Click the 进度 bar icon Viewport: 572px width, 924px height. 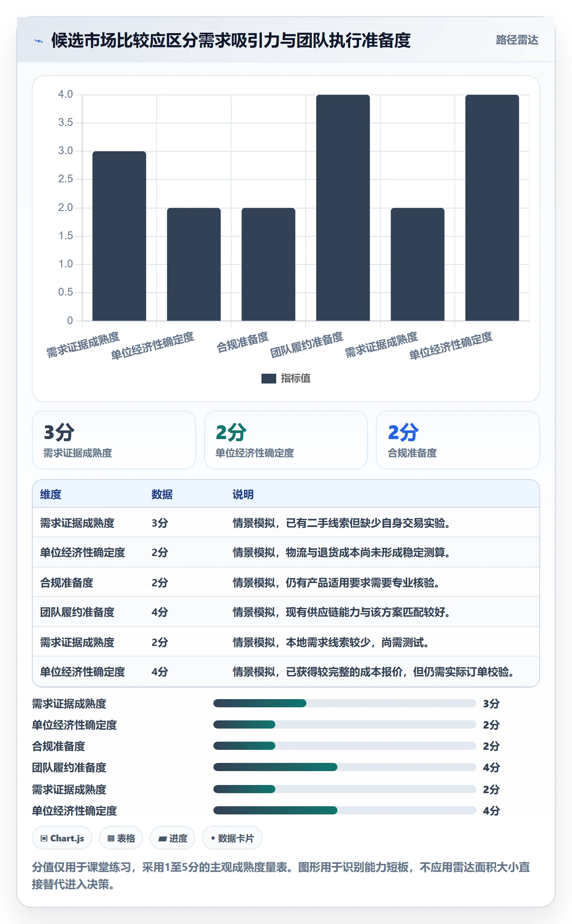pyautogui.click(x=163, y=839)
